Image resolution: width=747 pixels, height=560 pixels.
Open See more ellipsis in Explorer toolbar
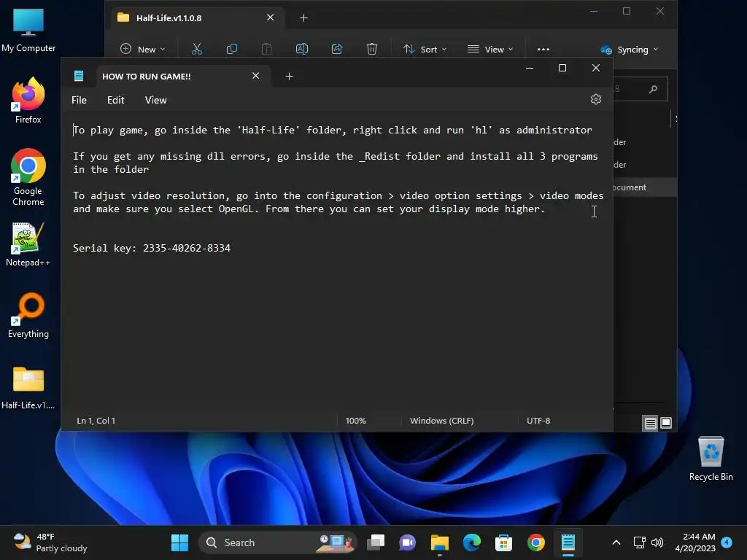543,49
